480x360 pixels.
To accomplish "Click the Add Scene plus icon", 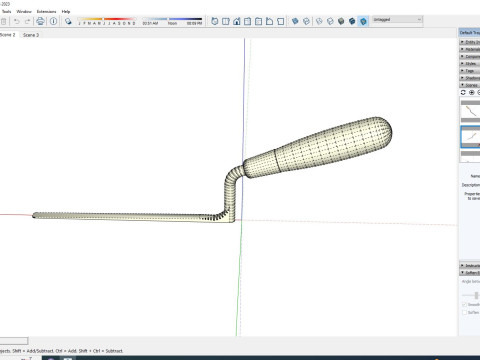I will (472, 92).
